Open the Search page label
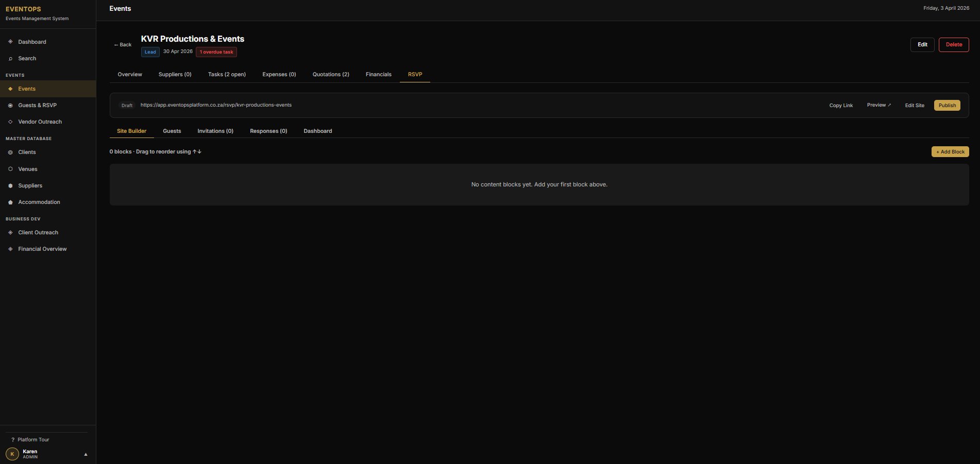Viewport: 980px width, 464px height. (27, 58)
